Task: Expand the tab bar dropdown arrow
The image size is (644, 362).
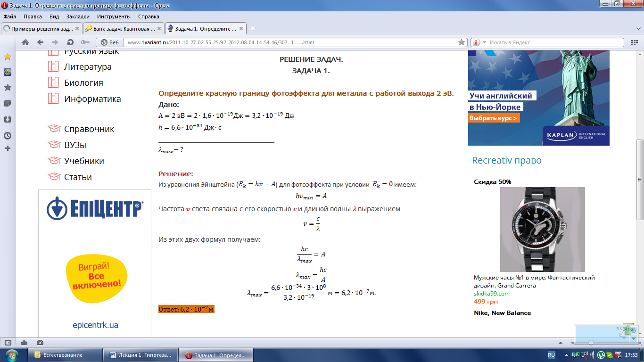Action: tap(637, 28)
